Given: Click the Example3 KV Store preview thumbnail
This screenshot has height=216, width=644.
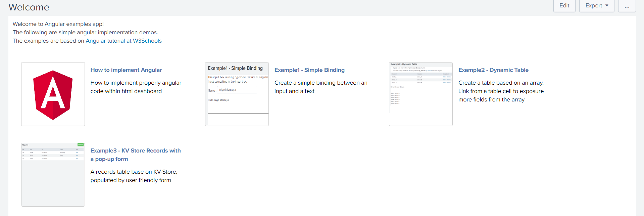Looking at the screenshot, I should [53, 175].
